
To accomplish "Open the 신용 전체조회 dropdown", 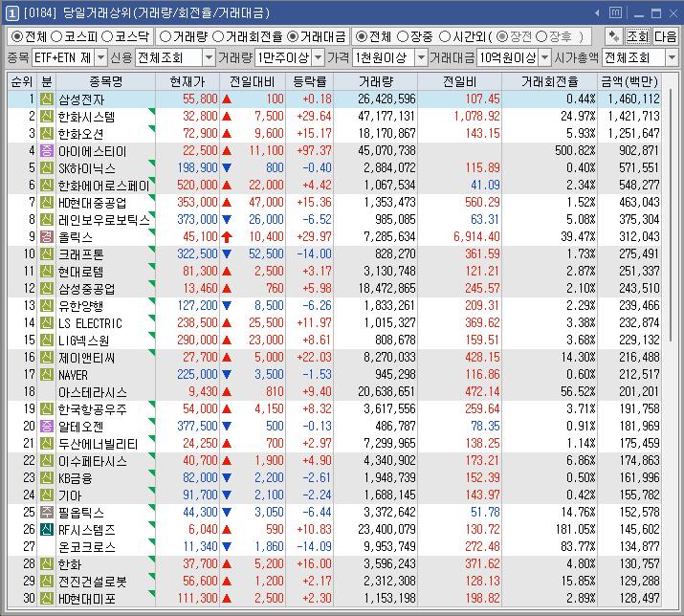I will 209,57.
